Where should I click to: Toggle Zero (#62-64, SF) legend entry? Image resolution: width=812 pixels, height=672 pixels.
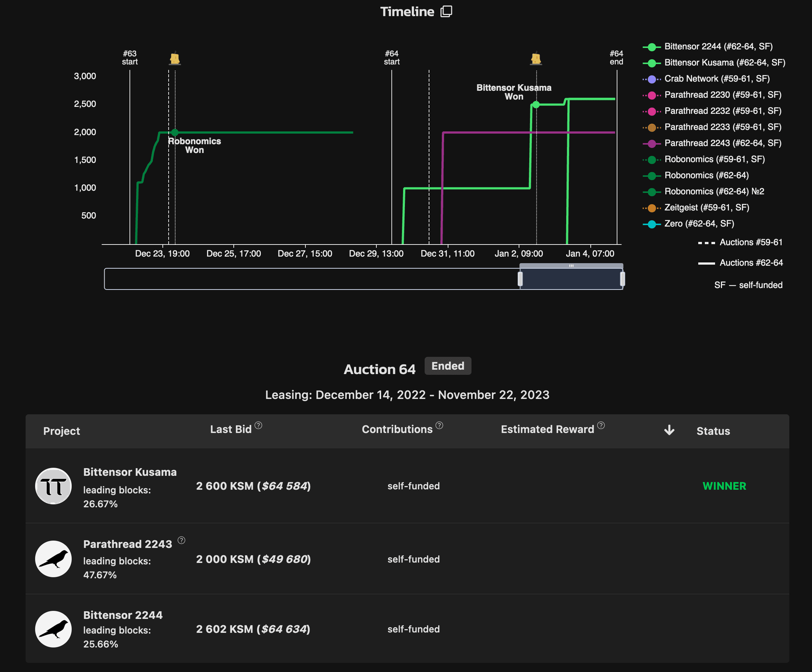(688, 224)
